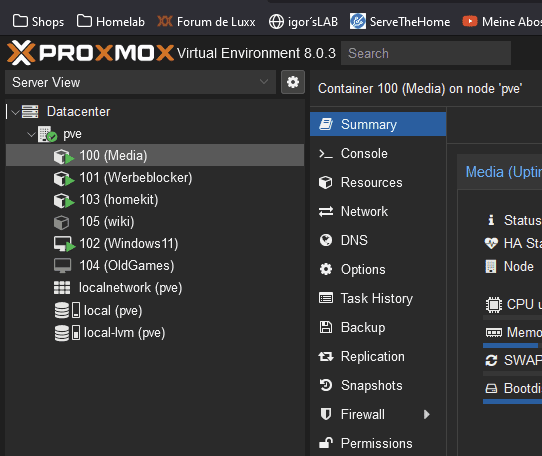
Task: View the Snapshots tab
Action: (x=378, y=385)
